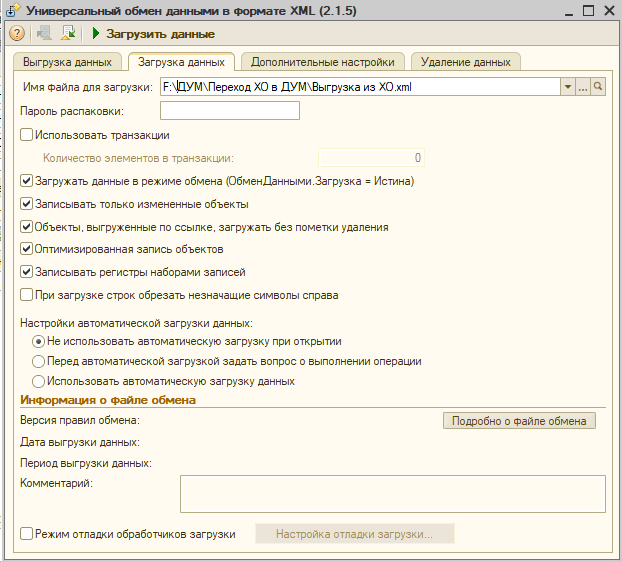This screenshot has height=562, width=622.
Task: Close the Универсальный обмен данными window
Action: [x=610, y=11]
